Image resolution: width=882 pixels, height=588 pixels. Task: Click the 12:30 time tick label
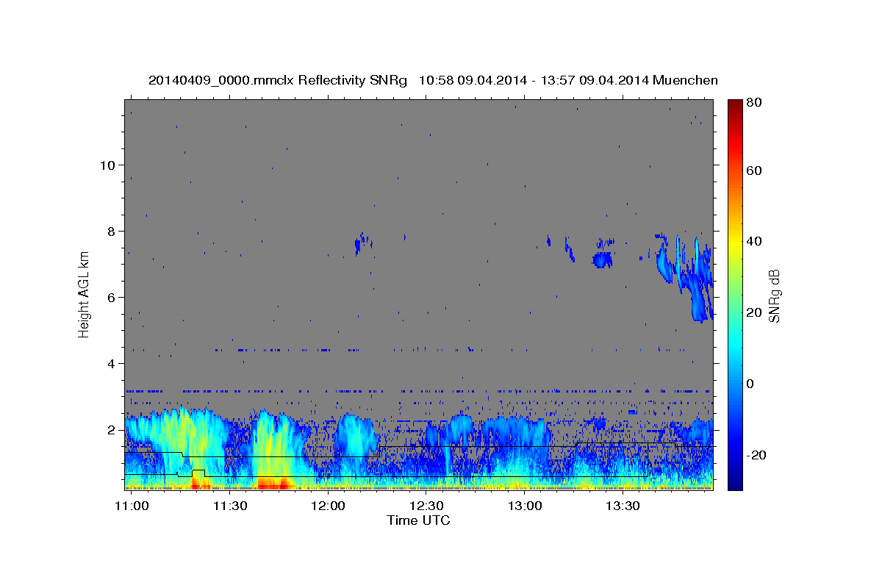click(426, 506)
